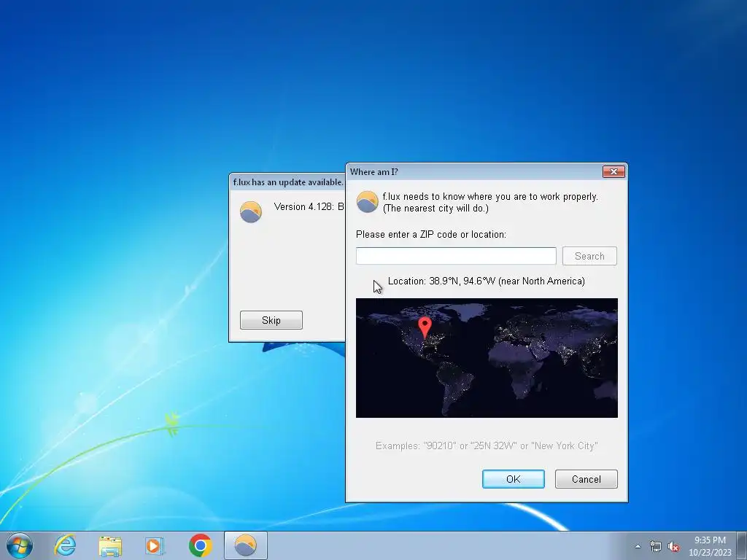747x560 pixels.
Task: Click the muted volume tray icon
Action: (x=673, y=547)
